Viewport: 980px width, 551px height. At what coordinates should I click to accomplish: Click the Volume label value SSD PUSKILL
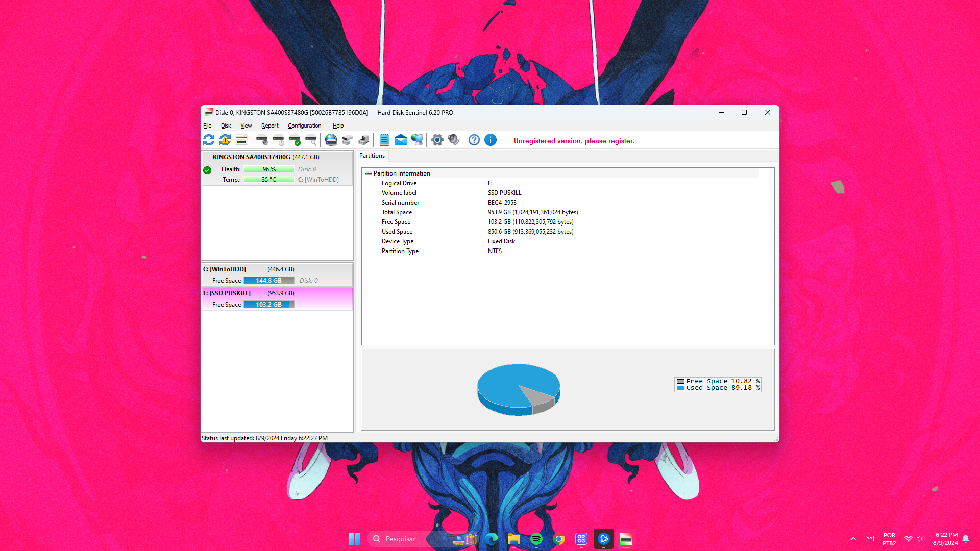(x=505, y=193)
